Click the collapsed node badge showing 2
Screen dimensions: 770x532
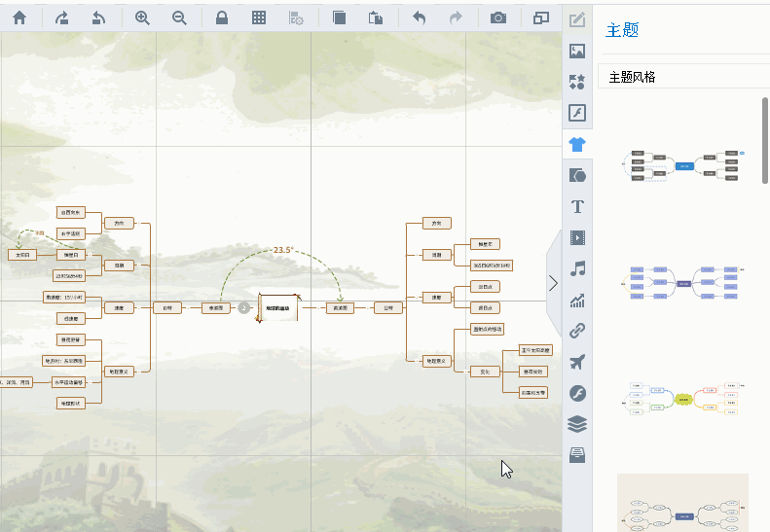[x=244, y=307]
